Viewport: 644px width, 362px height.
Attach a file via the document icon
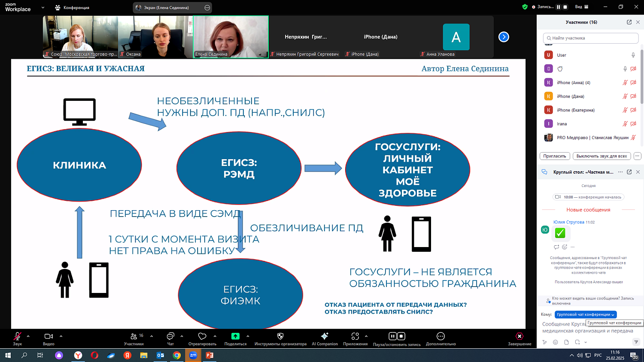(x=566, y=342)
